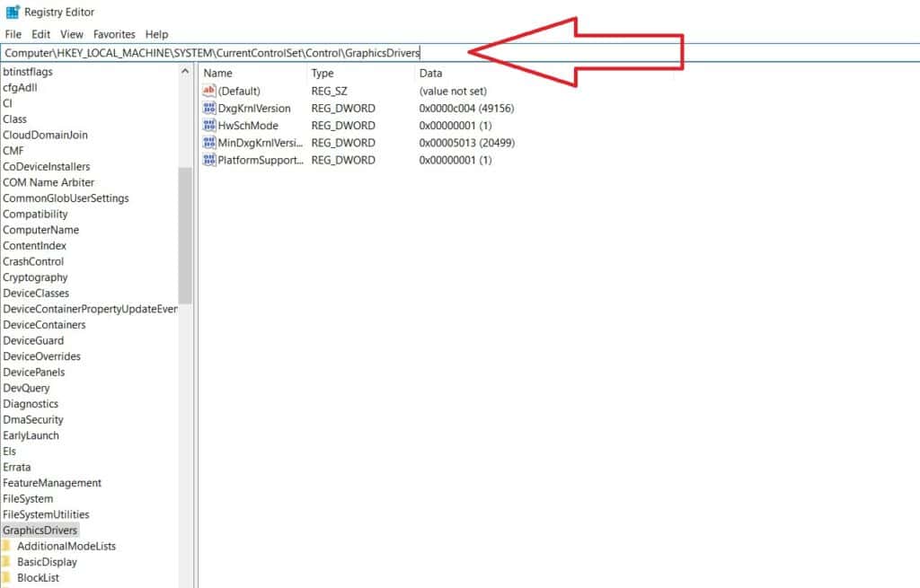This screenshot has height=588, width=920.
Task: Select the (Default) value name
Action: point(239,91)
